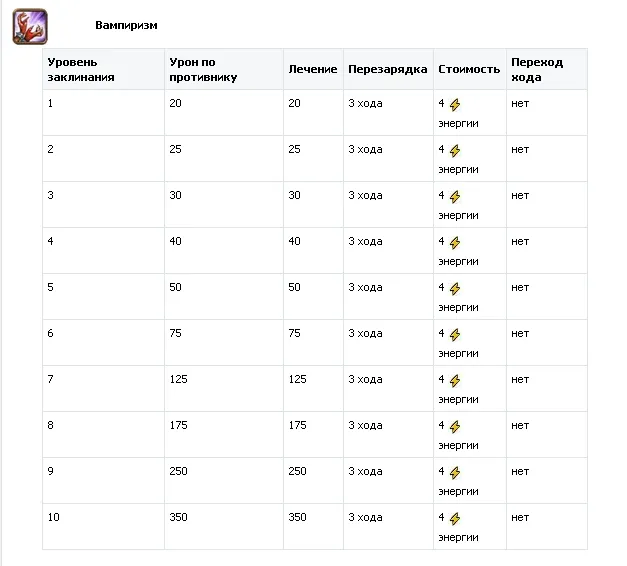Click the energy lightning icon in level 9 row
Viewport: 627px width, 566px height.
(x=454, y=472)
